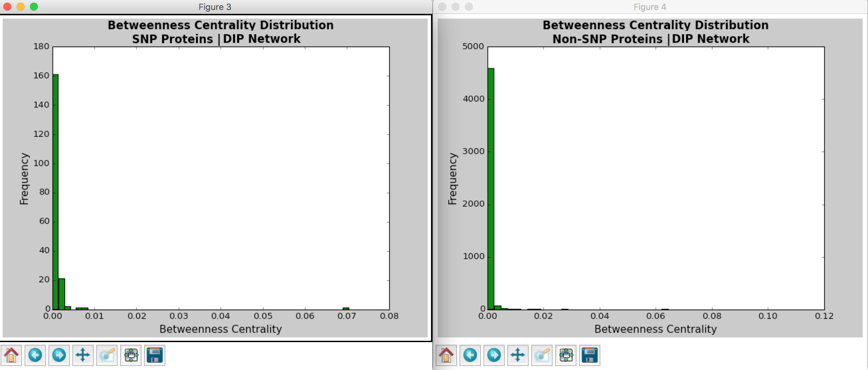
Task: Click tallest green bar in Non-SNP histogram
Action: 491,189
